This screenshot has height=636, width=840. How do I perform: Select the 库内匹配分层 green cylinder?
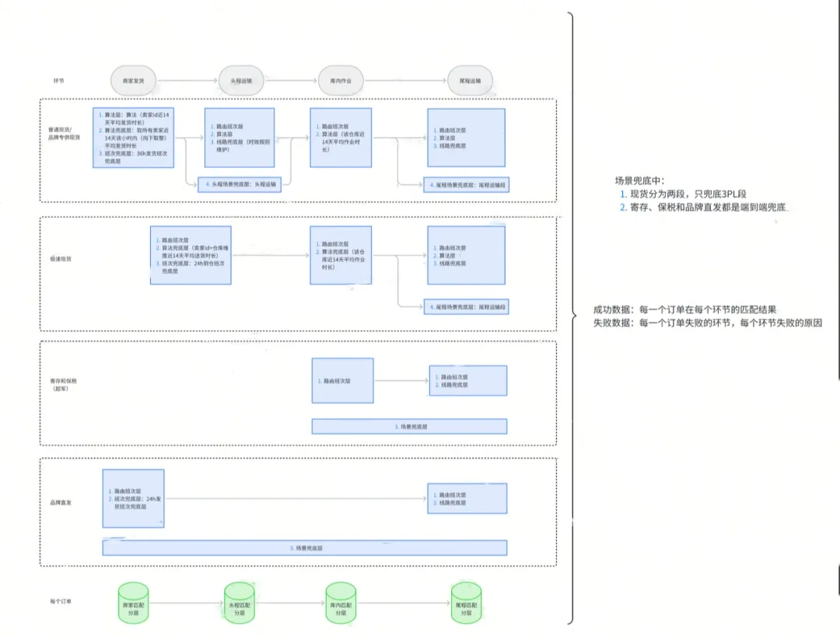(x=341, y=603)
